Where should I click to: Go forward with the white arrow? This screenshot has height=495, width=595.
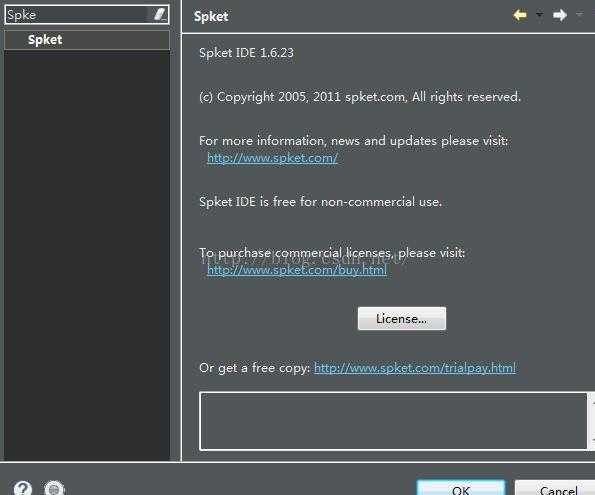pos(560,15)
